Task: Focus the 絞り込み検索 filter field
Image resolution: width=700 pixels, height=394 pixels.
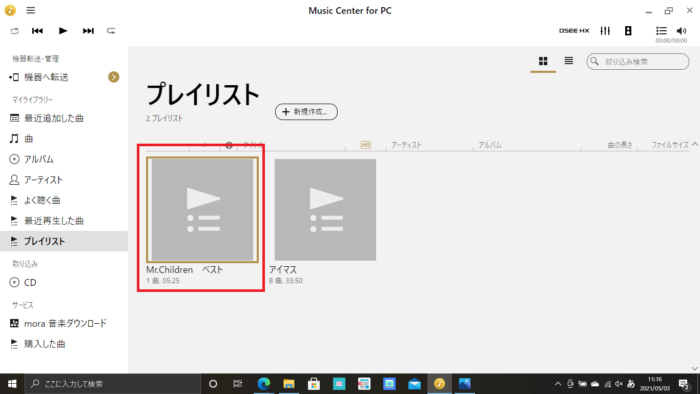Action: (x=638, y=62)
